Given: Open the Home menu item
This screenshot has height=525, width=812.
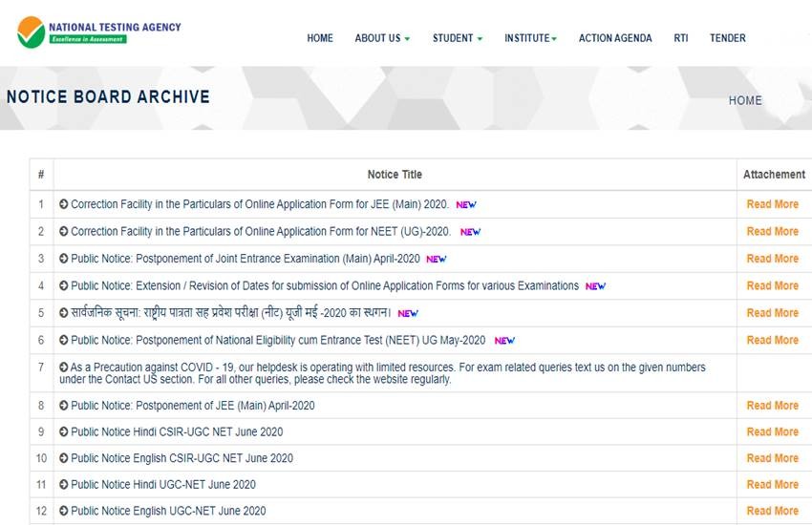Looking at the screenshot, I should coord(320,38).
